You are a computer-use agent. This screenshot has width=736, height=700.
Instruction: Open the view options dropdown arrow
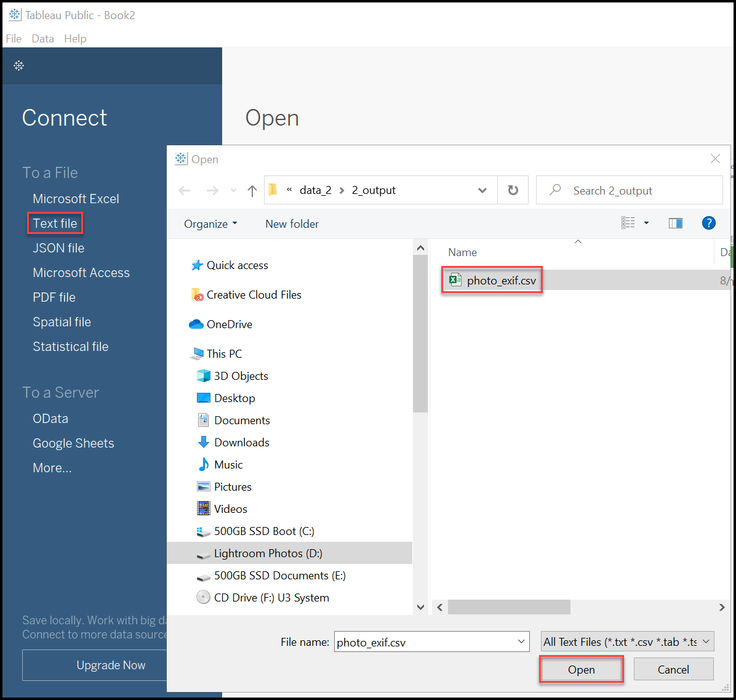(x=646, y=223)
